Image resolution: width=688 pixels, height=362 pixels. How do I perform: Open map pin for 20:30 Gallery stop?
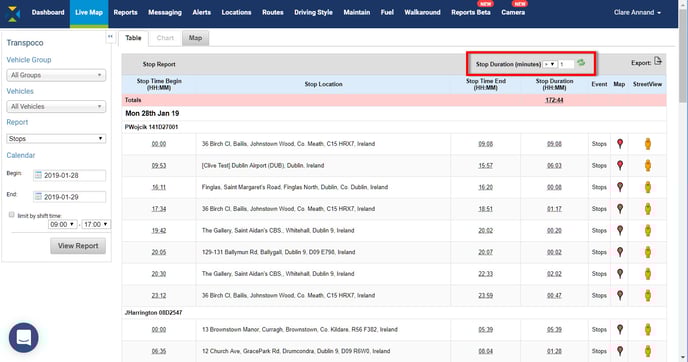620,274
